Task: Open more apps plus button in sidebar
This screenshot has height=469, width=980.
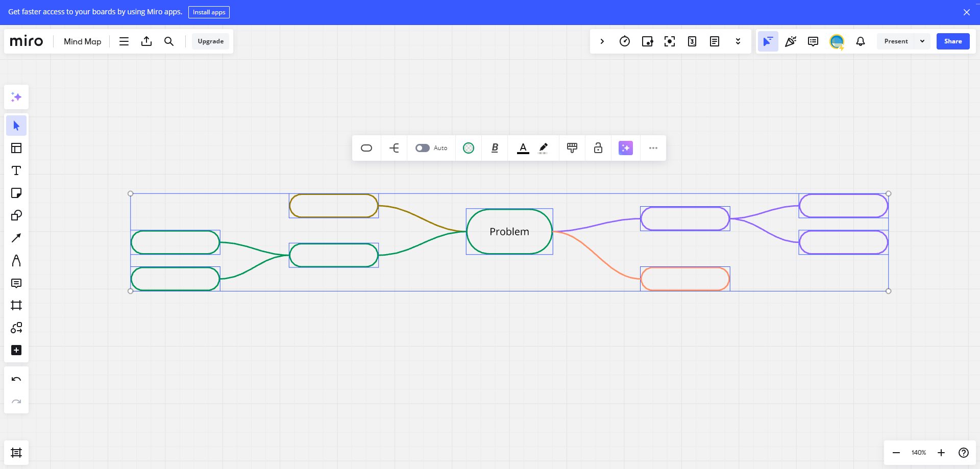Action: click(16, 350)
